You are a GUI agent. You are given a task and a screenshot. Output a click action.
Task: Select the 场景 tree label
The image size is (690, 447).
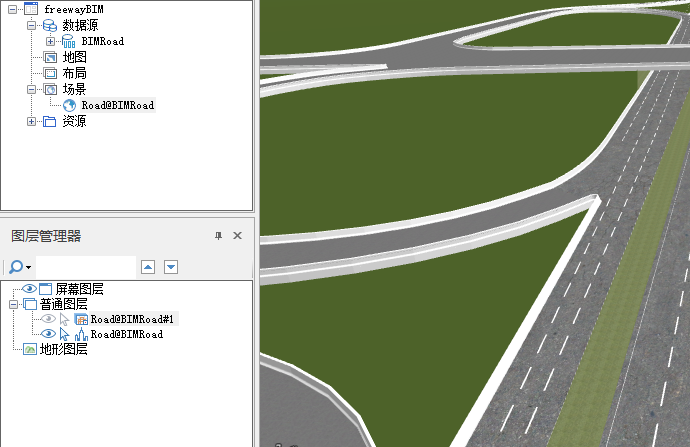[74, 89]
